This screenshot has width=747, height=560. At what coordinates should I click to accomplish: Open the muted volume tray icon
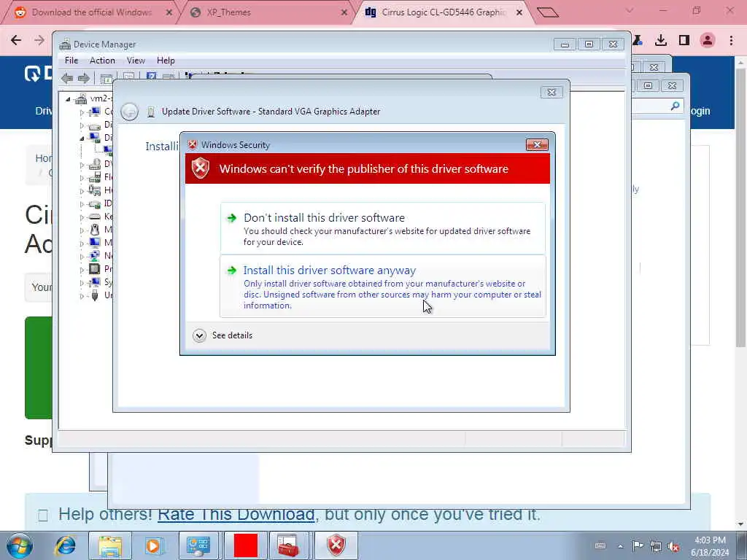(x=673, y=546)
